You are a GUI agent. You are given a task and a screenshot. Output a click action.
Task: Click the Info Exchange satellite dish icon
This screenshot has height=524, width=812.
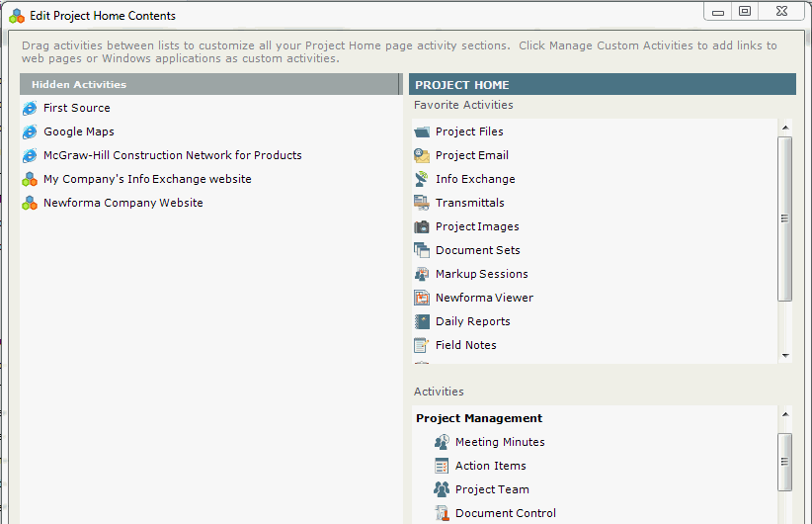click(x=422, y=179)
